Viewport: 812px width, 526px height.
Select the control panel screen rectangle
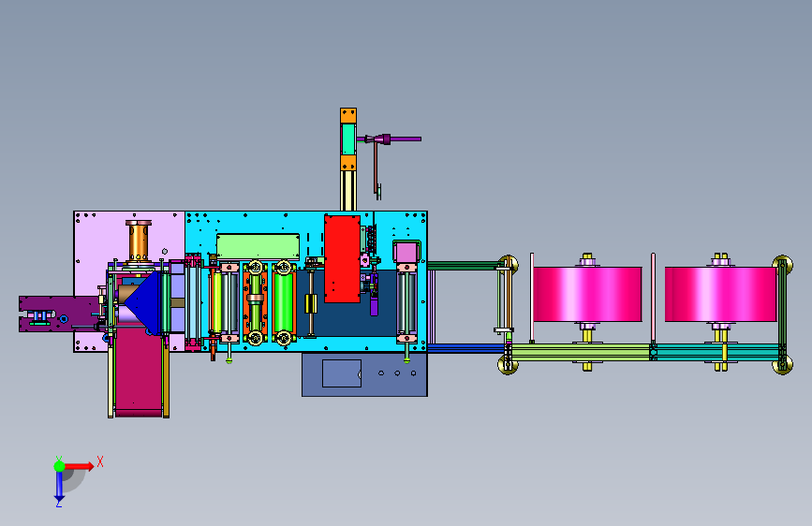pyautogui.click(x=342, y=373)
